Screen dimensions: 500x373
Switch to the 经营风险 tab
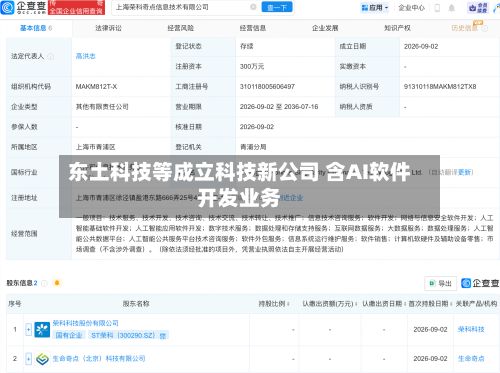[181, 28]
